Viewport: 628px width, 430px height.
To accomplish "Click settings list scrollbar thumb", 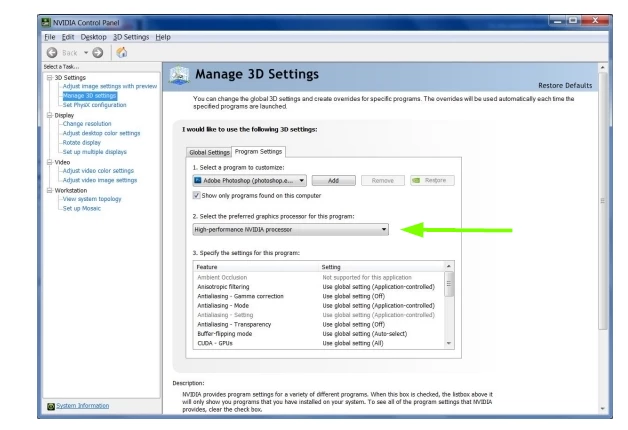I will 449,284.
